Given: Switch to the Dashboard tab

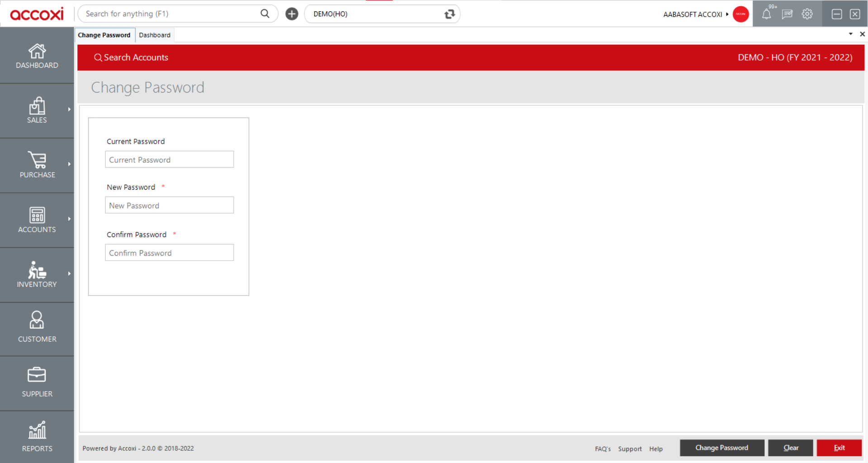Looking at the screenshot, I should coord(155,35).
